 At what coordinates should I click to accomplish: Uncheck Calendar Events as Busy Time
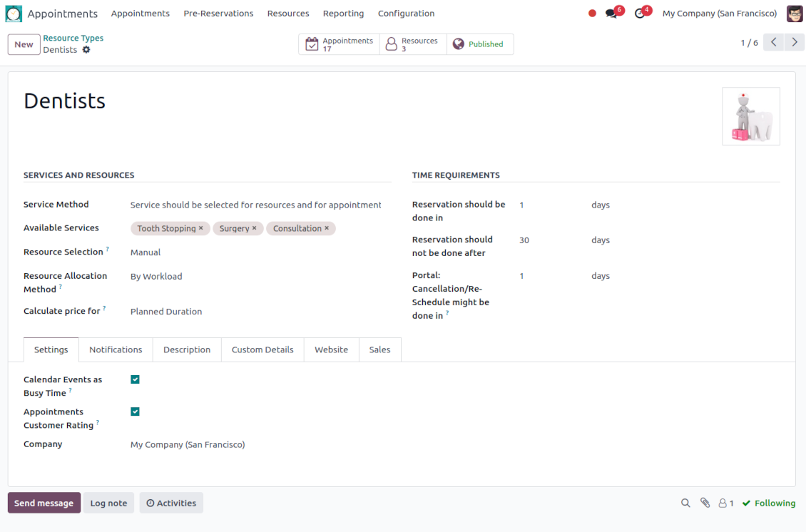(x=135, y=379)
